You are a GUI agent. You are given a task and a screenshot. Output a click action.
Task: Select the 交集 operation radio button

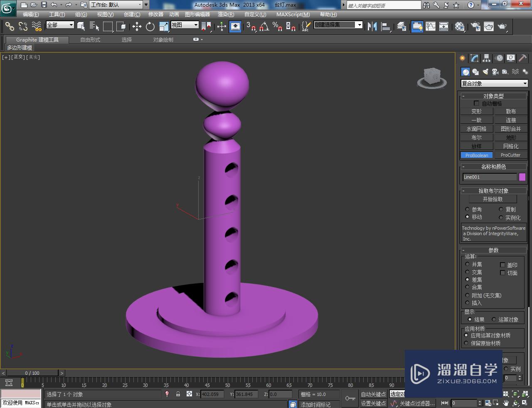pos(467,272)
